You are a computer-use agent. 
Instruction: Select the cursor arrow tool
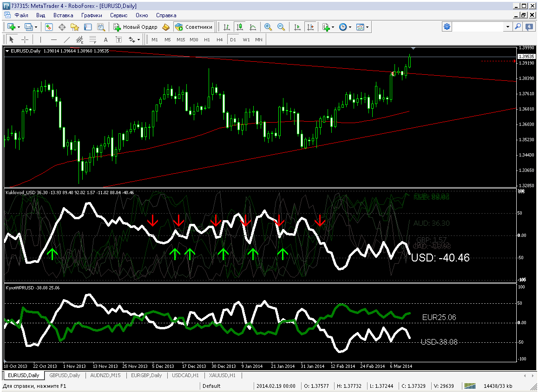11,39
